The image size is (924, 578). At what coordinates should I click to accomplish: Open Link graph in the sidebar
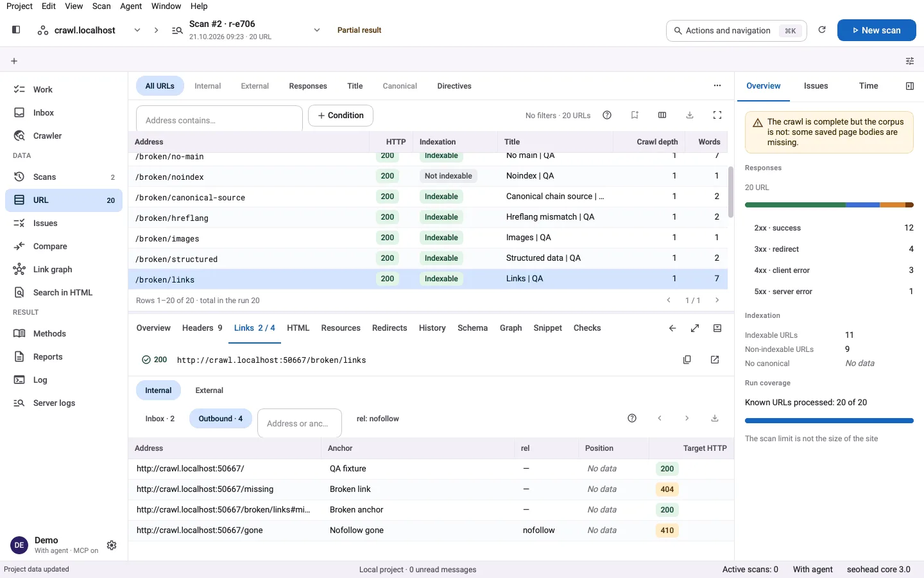[64, 270]
